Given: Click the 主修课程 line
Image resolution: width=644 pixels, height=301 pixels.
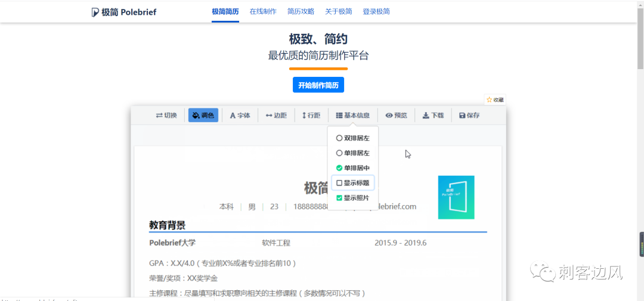Looking at the screenshot, I should click(x=258, y=293).
